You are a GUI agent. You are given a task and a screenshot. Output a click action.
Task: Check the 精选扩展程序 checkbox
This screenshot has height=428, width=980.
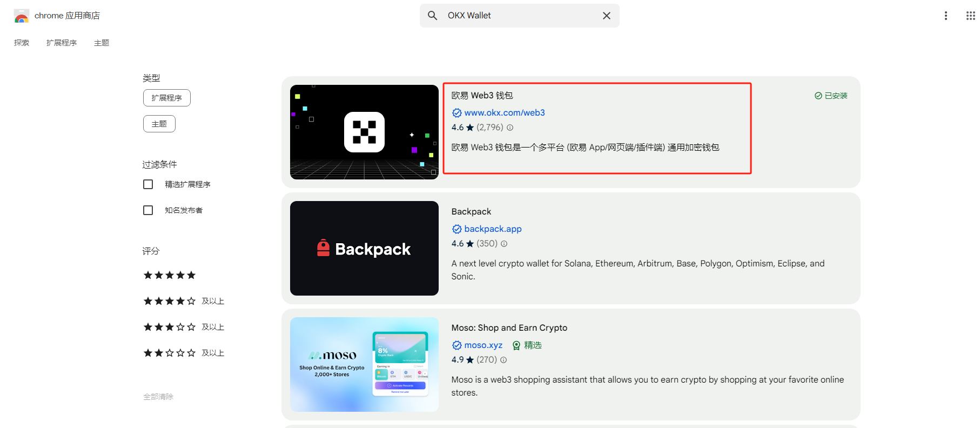point(148,184)
